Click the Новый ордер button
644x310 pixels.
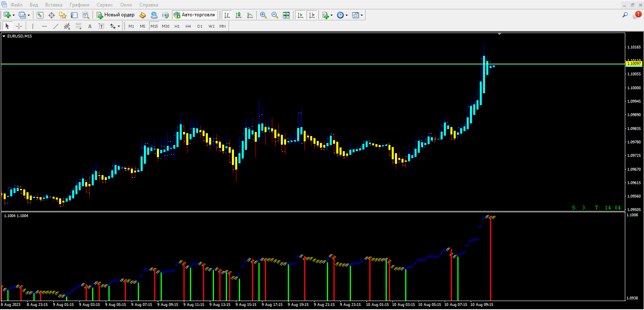coord(115,15)
